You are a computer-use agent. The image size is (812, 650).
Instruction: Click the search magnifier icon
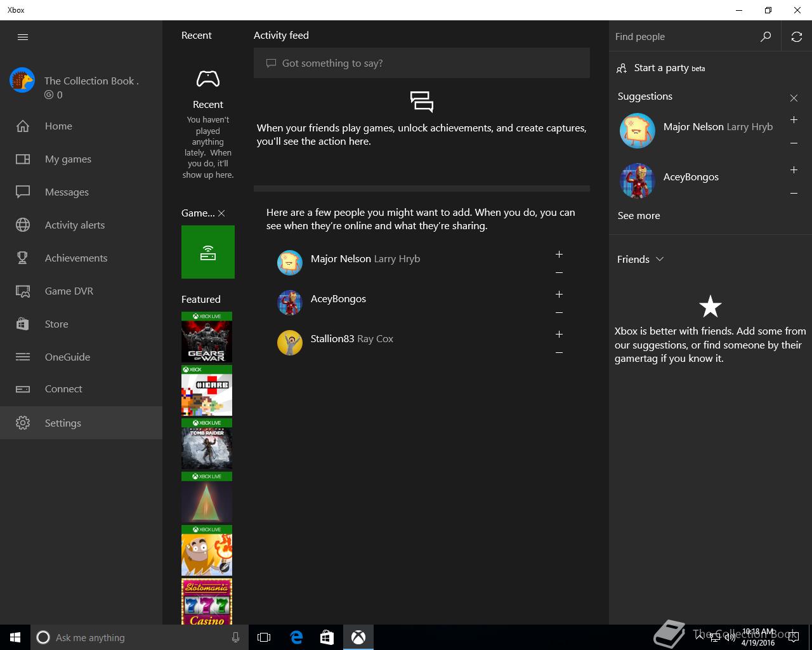pos(766,37)
